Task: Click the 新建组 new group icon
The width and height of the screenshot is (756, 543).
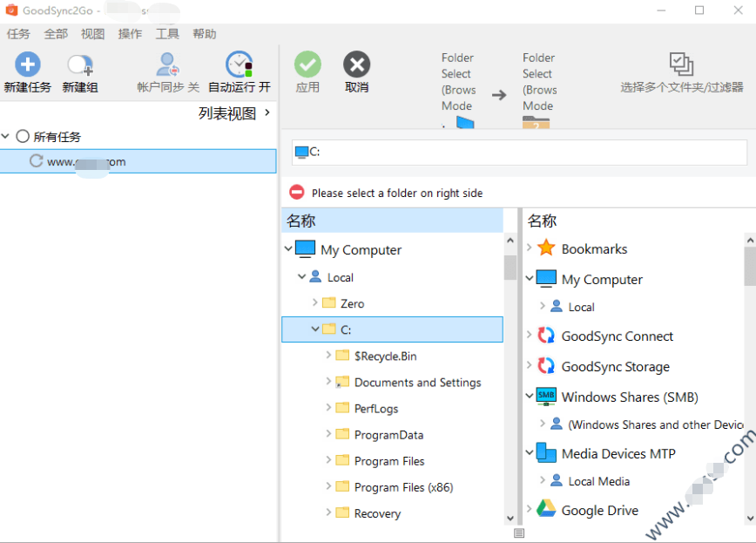Action: click(x=80, y=64)
